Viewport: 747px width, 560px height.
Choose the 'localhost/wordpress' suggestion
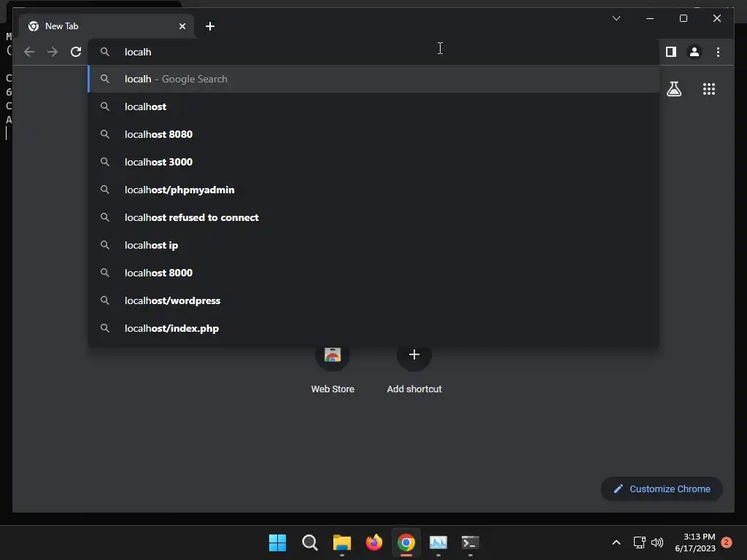click(373, 300)
